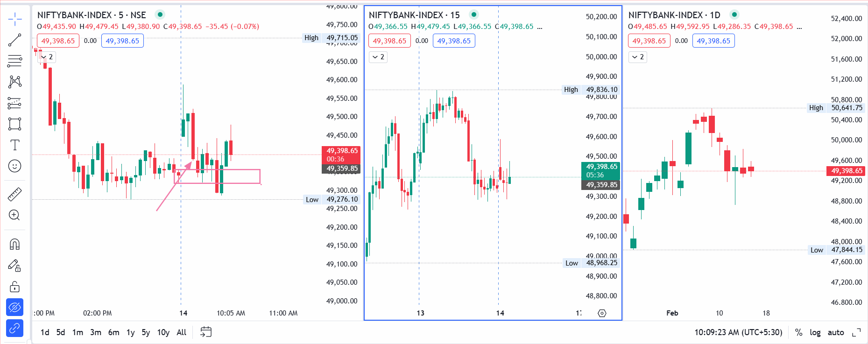
Task: Click the Feb label on 1D time axis
Action: click(x=672, y=313)
